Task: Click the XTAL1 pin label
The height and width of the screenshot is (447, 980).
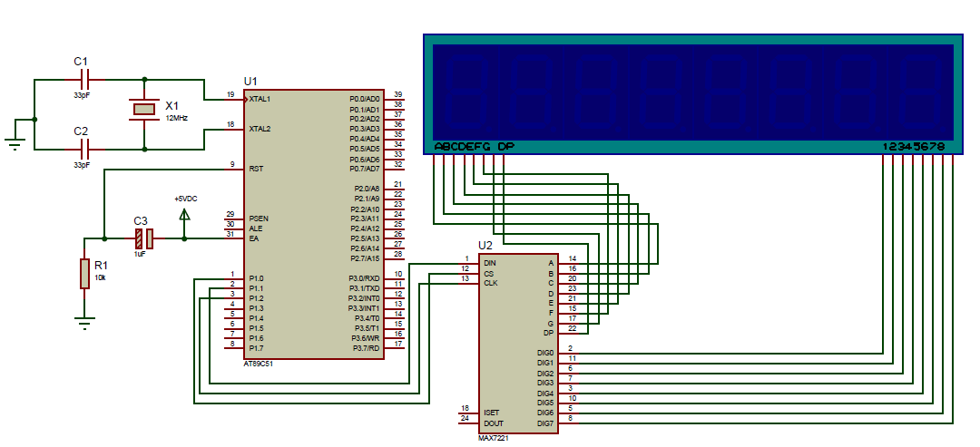Action: pos(260,99)
